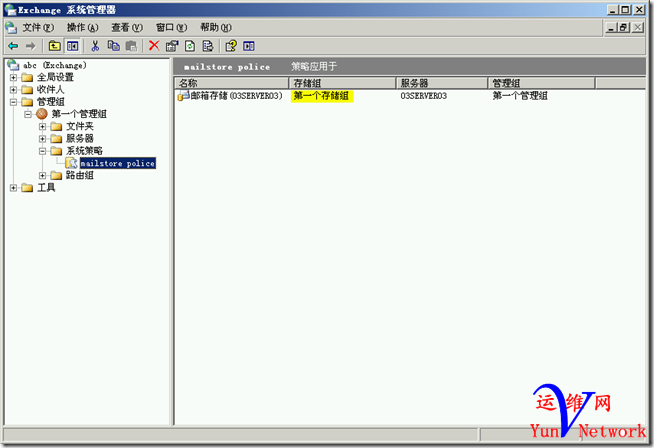Click the Refresh toolbar icon
The width and height of the screenshot is (654, 448).
pos(190,46)
